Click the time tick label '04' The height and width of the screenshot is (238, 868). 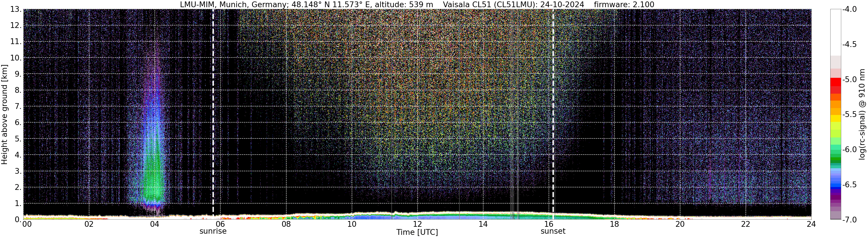[155, 224]
